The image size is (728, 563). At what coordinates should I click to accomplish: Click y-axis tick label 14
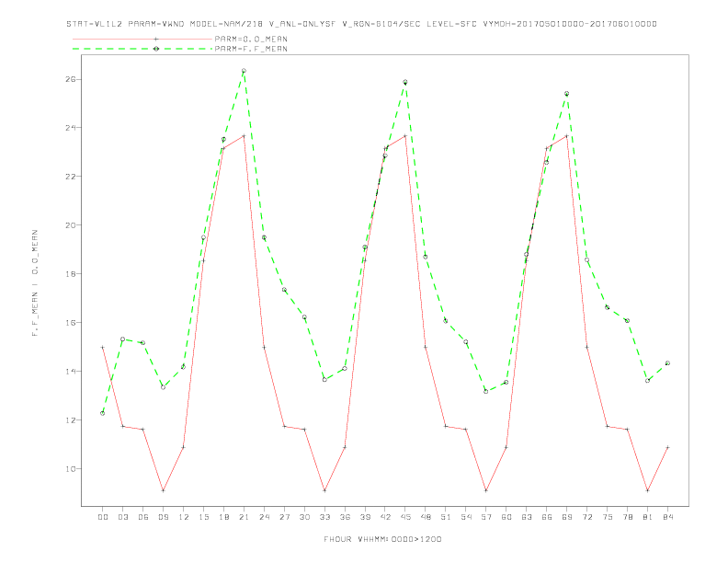click(x=71, y=371)
